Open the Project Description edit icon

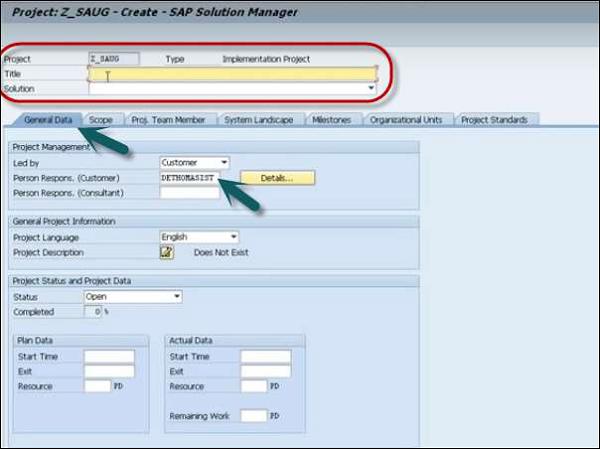pos(167,252)
